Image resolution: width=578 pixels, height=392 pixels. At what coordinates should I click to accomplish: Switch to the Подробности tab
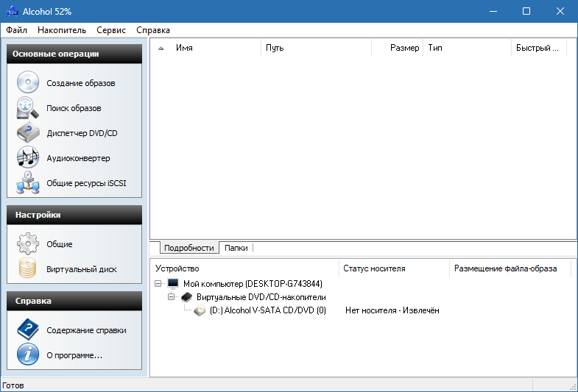[x=189, y=248]
